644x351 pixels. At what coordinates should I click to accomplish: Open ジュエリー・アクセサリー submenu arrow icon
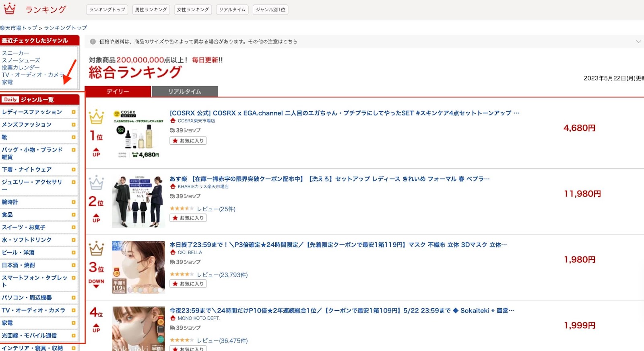click(x=73, y=182)
